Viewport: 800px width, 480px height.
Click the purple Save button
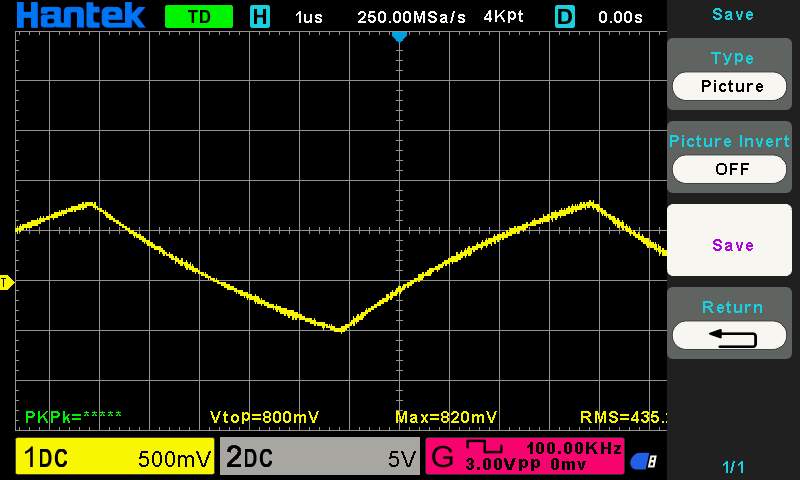(x=730, y=240)
